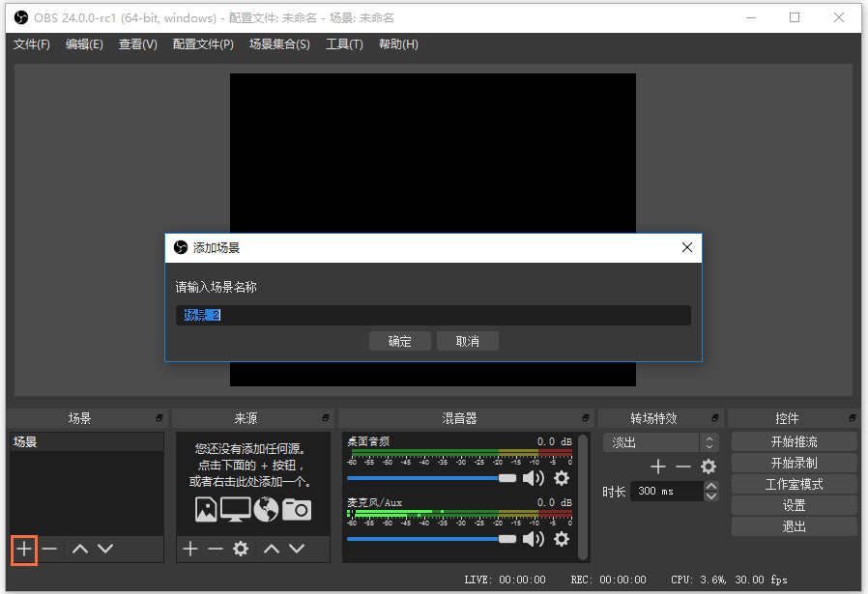The height and width of the screenshot is (594, 868).
Task: Decrease transition duration stepper down
Action: pyautogui.click(x=711, y=496)
